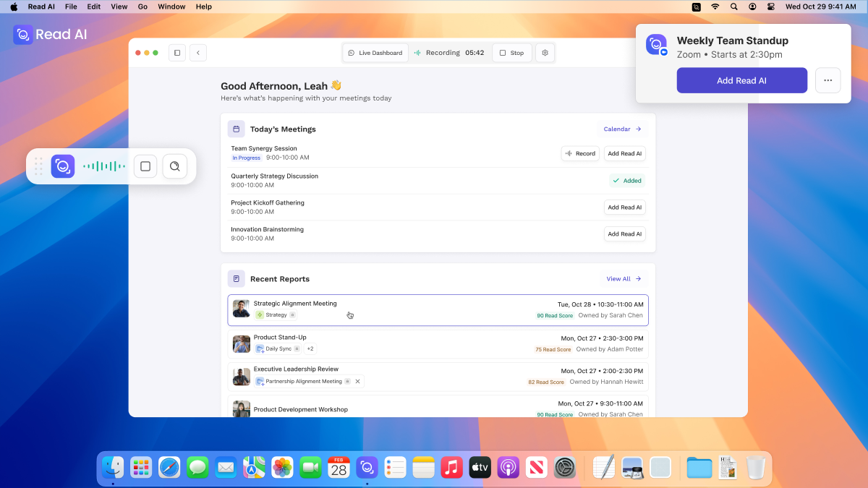This screenshot has height=488, width=868.
Task: Remove the Partnership Alignment Meeting tag
Action: tap(357, 381)
